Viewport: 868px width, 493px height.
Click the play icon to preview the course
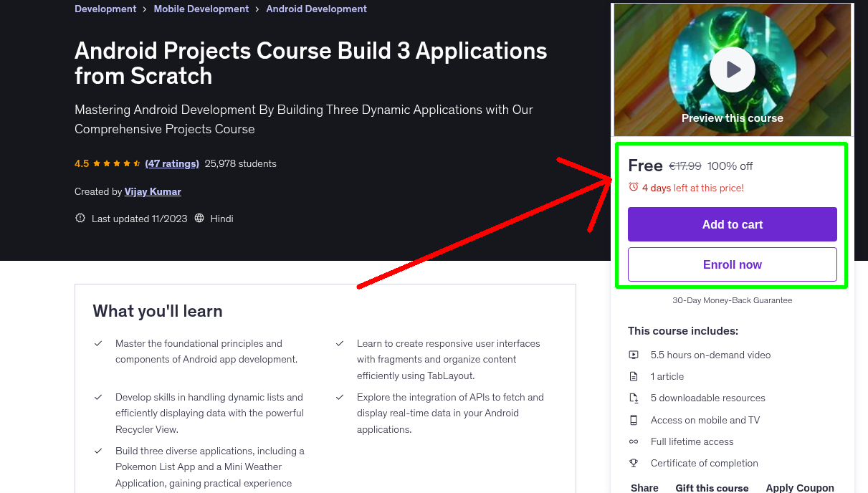pos(732,69)
